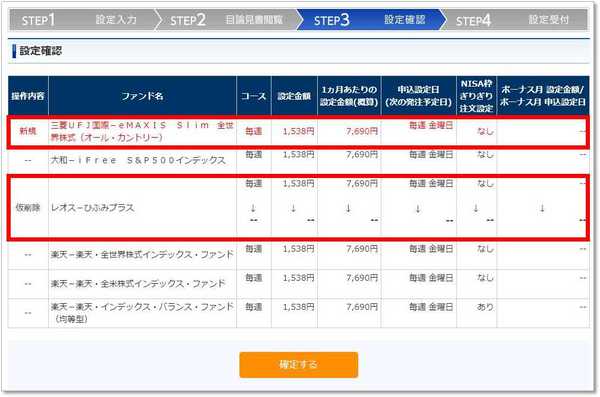Select the STEP3 設定確認 step tab

[x=370, y=20]
